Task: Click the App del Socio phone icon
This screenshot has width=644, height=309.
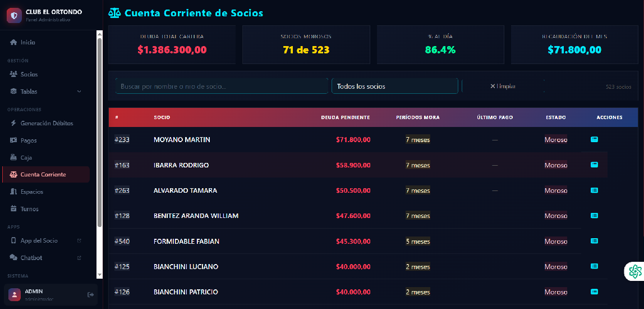Action: 13,240
